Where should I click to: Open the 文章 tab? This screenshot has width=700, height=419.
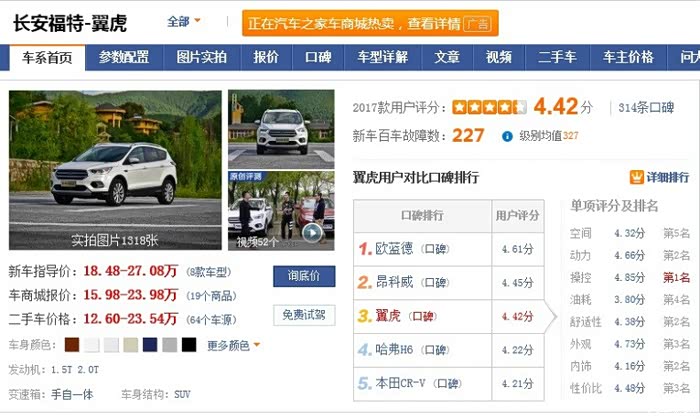[x=447, y=57]
